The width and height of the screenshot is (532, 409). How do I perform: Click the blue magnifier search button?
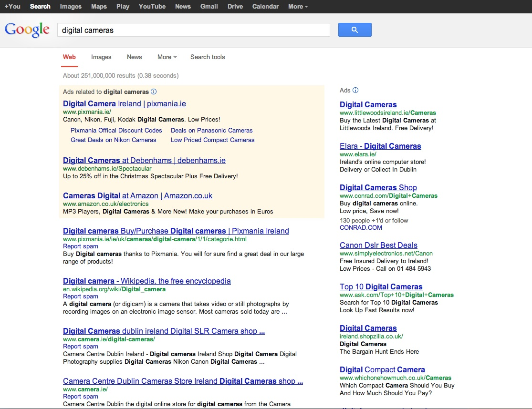click(355, 30)
